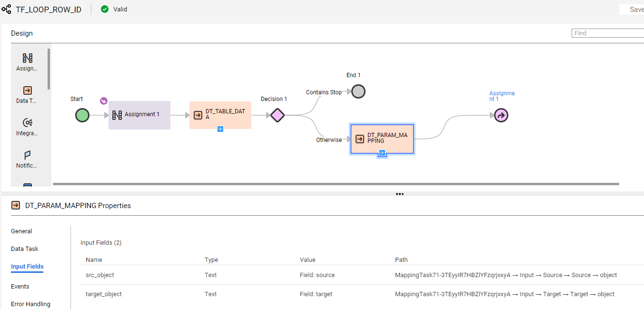Expand DT_TABLE_DATA with its plus icon
The image size is (644, 309).
[x=220, y=129]
